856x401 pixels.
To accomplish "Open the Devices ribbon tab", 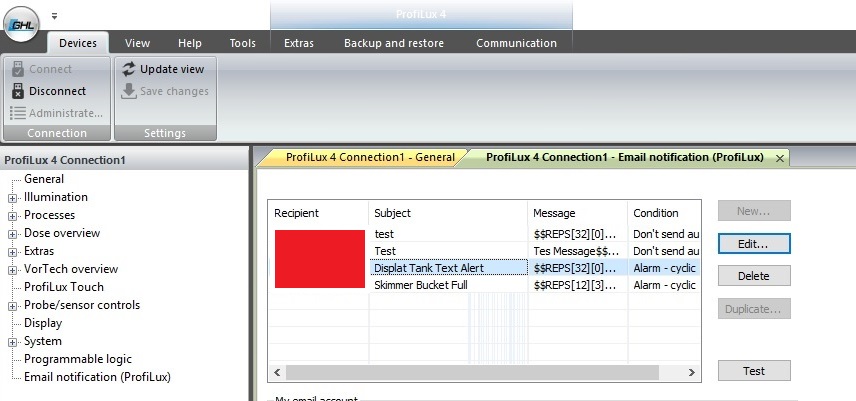I will 78,43.
